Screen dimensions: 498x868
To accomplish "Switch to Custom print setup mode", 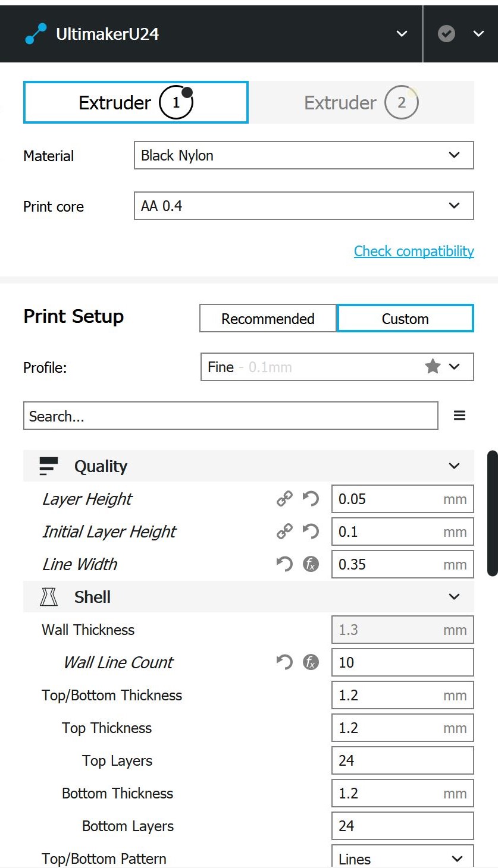I will pos(405,319).
